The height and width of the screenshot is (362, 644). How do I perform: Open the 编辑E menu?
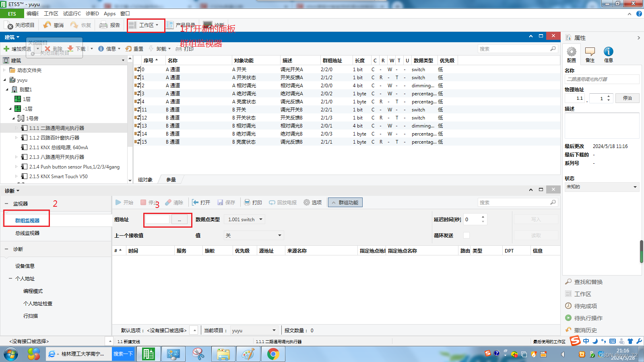[x=33, y=14]
